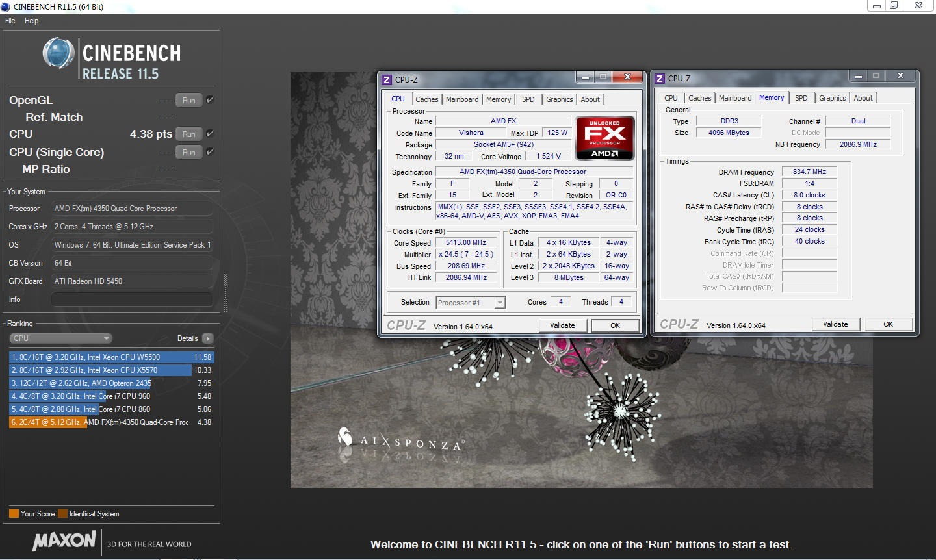
Task: Run the CPU benchmark test
Action: point(189,134)
